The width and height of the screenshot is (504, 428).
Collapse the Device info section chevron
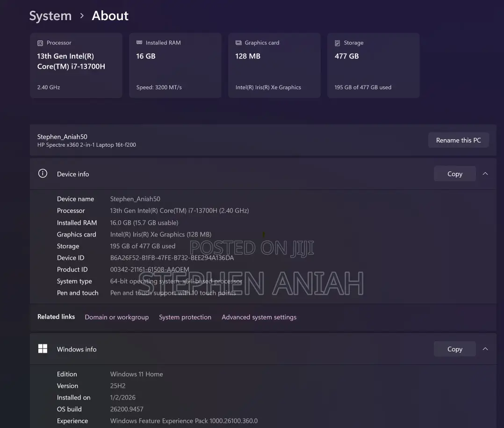tap(485, 174)
